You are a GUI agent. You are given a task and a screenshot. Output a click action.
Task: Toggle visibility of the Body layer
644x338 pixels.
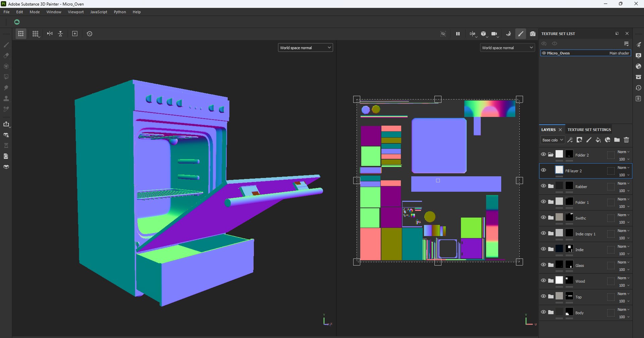point(543,312)
